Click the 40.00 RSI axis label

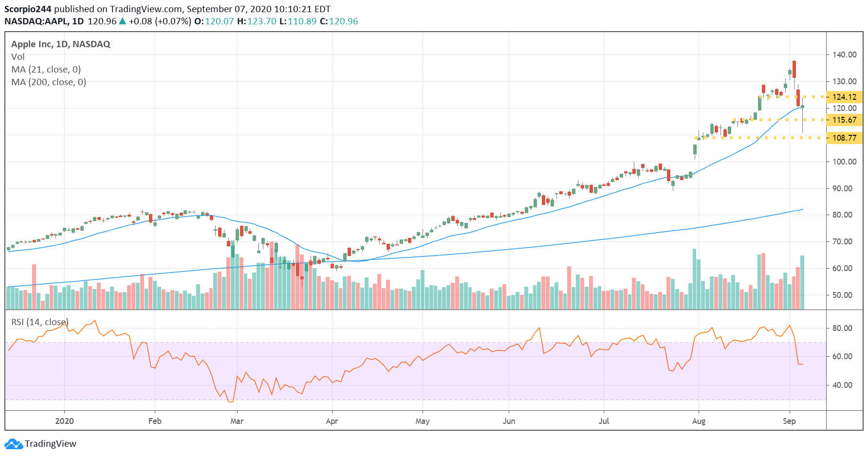[x=842, y=385]
